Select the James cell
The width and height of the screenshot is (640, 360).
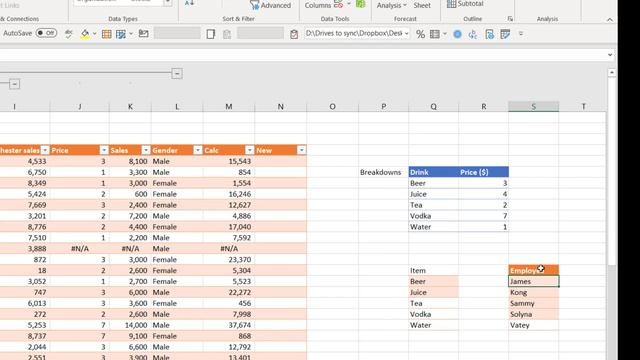tap(533, 281)
